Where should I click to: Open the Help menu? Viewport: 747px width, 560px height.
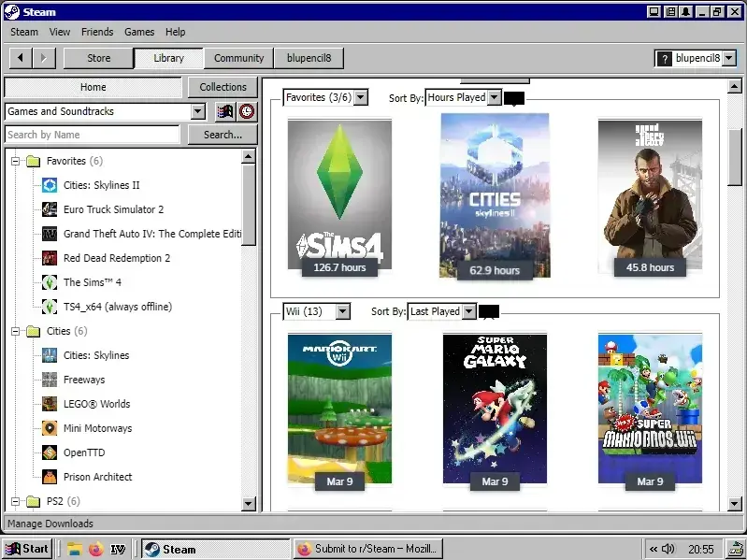[x=176, y=32]
